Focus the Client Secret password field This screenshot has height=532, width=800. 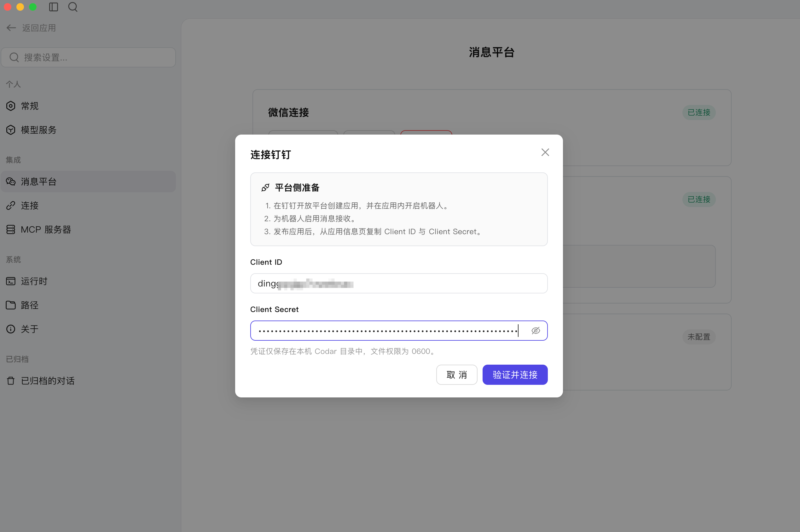click(x=399, y=331)
